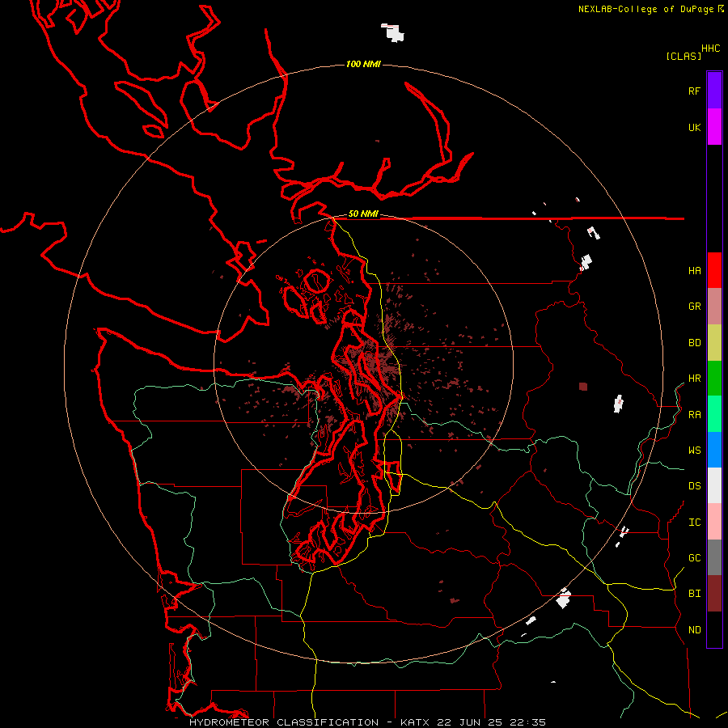Click the RF purple color swatch in legend
Image resolution: width=728 pixels, height=728 pixels.
(714, 91)
